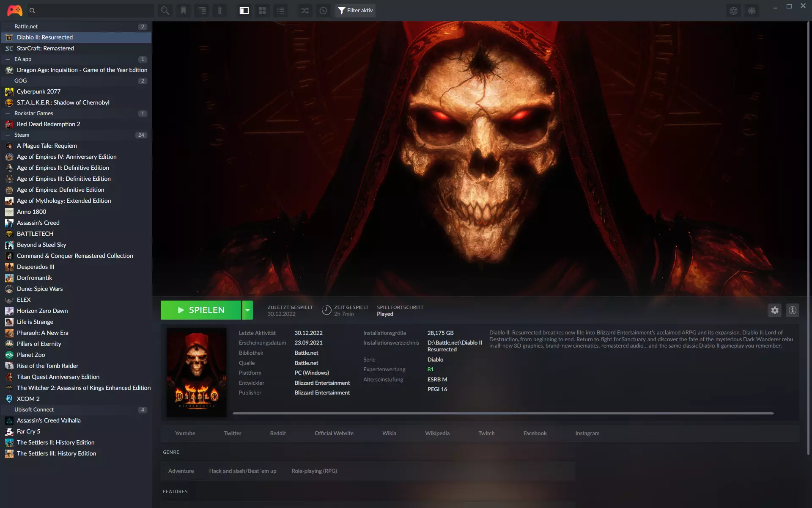Image resolution: width=812 pixels, height=508 pixels.
Task: Click Blizzard Entertainment developer link
Action: 322,383
